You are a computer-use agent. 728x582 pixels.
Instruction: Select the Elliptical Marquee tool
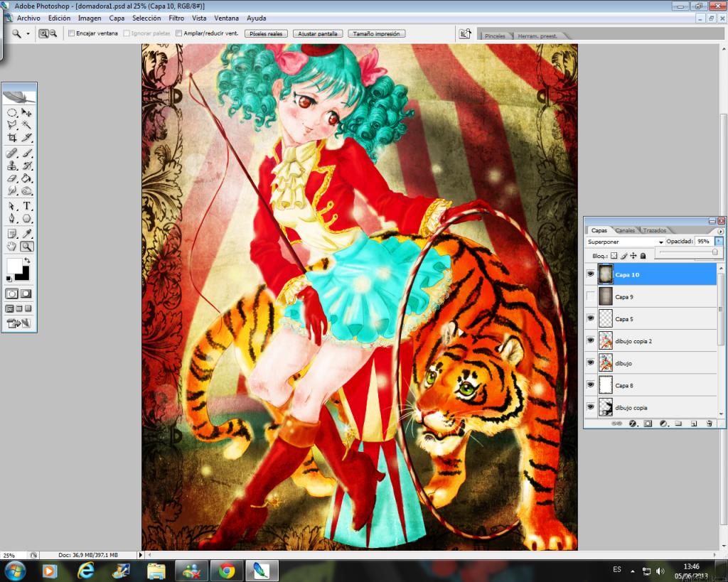coord(12,113)
